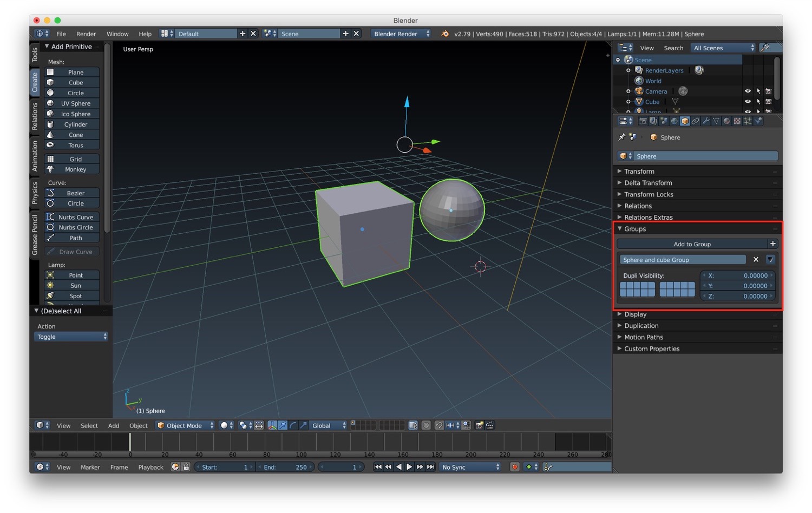Expand RenderLayers in the outliner tree
The height and width of the screenshot is (513, 812).
(628, 70)
